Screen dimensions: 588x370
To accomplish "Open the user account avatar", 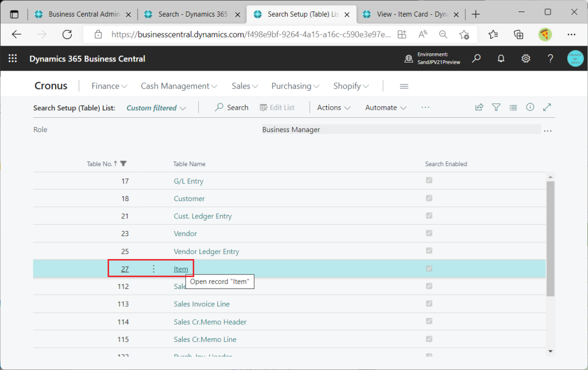I will (x=575, y=59).
